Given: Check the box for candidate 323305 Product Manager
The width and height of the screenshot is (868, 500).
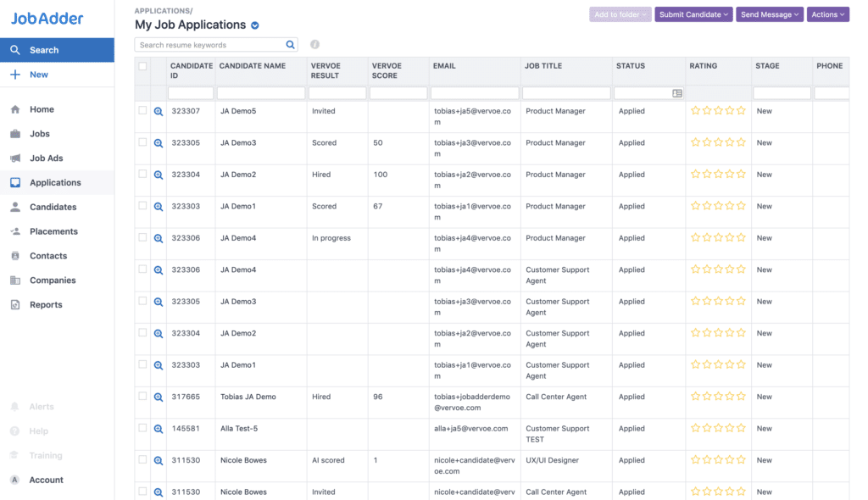Looking at the screenshot, I should [x=142, y=142].
